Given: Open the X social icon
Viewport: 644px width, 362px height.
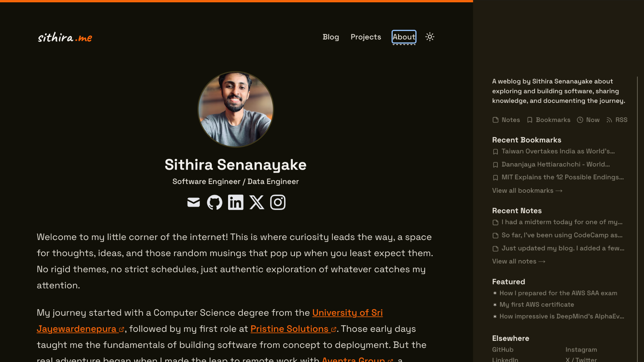Looking at the screenshot, I should point(257,202).
